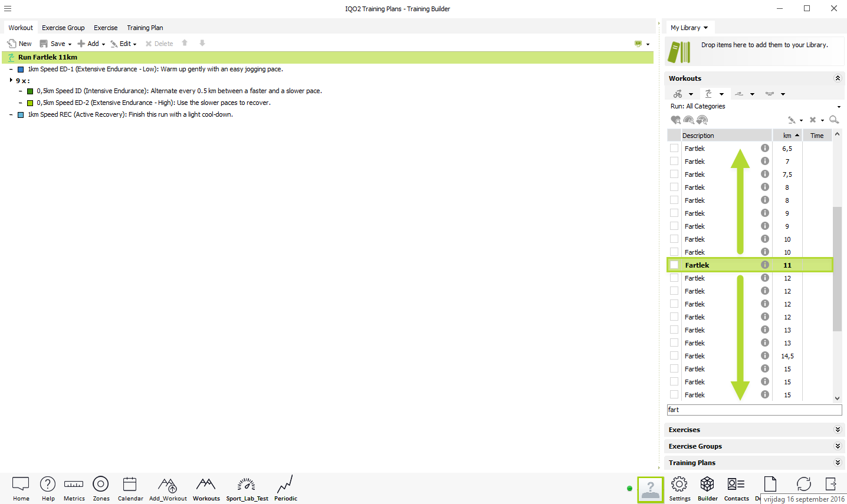Sort by the Description column header
847x504 pixels.
(726, 136)
